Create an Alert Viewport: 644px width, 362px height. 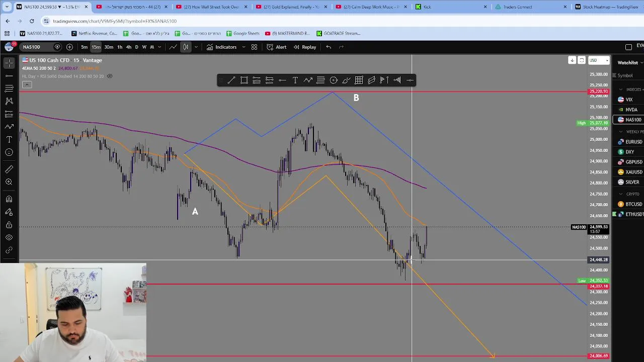point(276,47)
